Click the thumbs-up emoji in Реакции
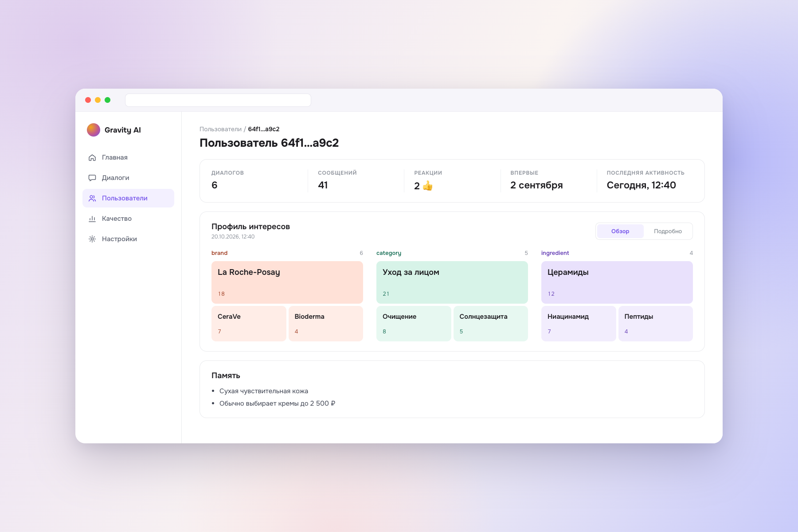This screenshot has width=798, height=532. (428, 185)
